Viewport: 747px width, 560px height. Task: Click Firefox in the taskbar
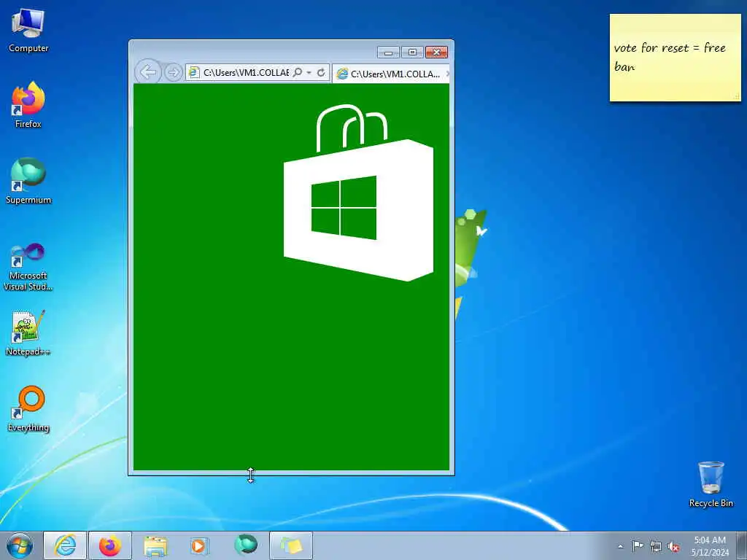(110, 545)
